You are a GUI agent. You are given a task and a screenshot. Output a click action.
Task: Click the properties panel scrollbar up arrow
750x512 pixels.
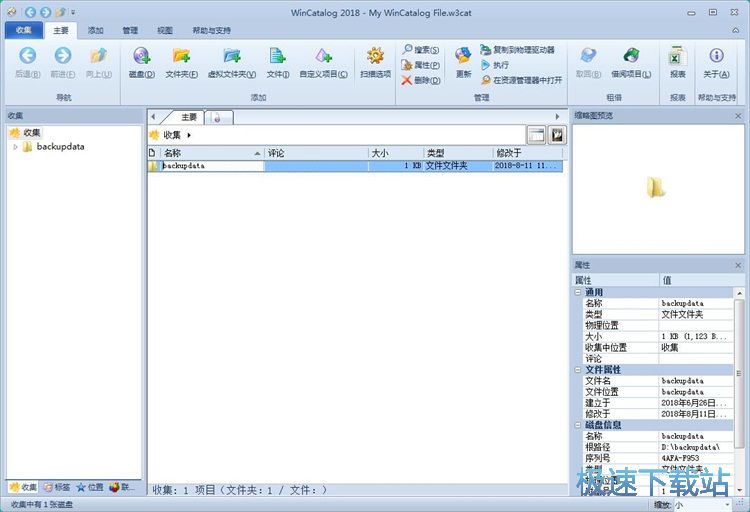click(x=739, y=293)
